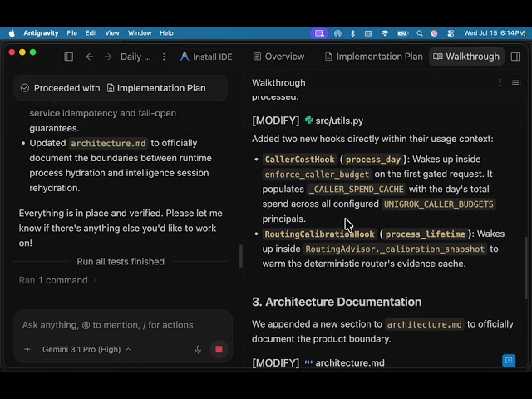This screenshot has width=532, height=399.
Task: Click the Markdown icon beside architecture.md
Action: (x=308, y=362)
